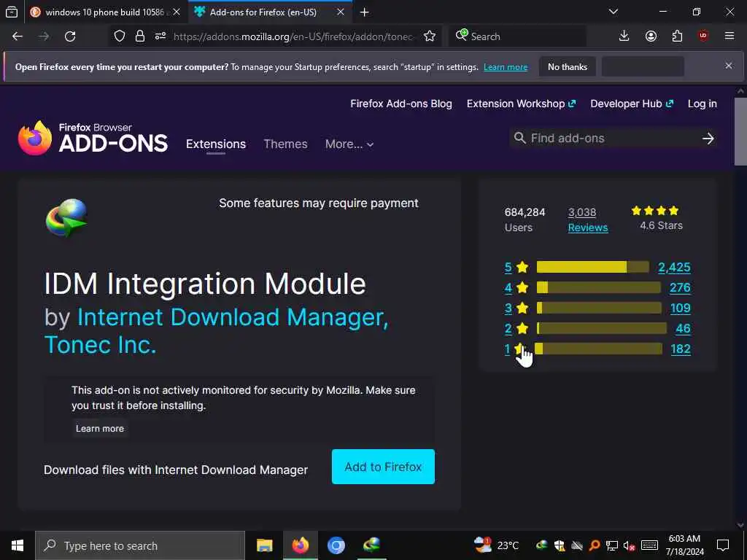Open the uBlock Origin toolbar icon
This screenshot has width=747, height=560.
pyautogui.click(x=703, y=36)
